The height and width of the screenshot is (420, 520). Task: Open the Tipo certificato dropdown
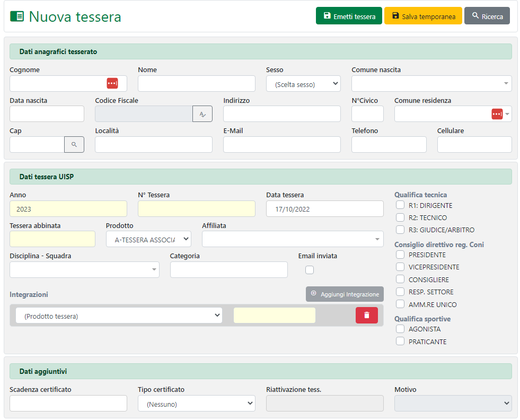click(x=196, y=404)
